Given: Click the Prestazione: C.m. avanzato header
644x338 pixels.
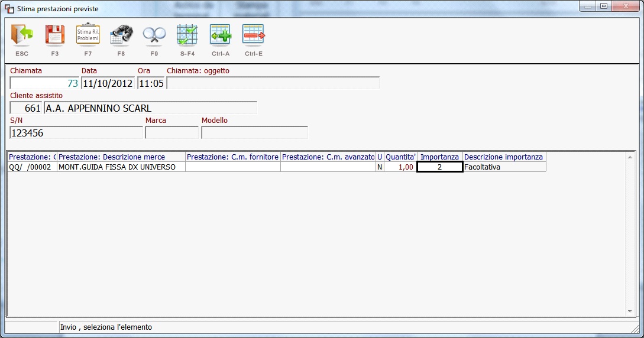Looking at the screenshot, I should [328, 157].
